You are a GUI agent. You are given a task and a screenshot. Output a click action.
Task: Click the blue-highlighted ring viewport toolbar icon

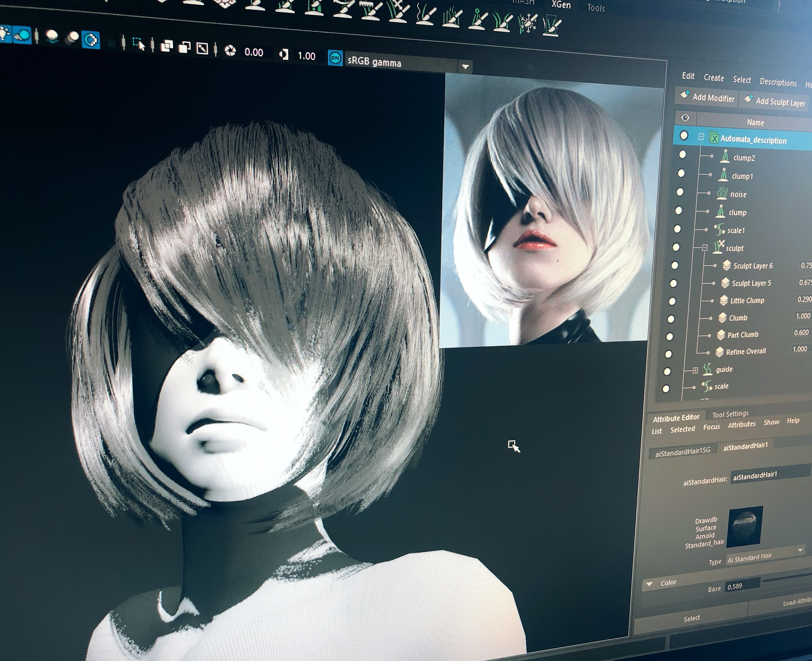pyautogui.click(x=91, y=40)
